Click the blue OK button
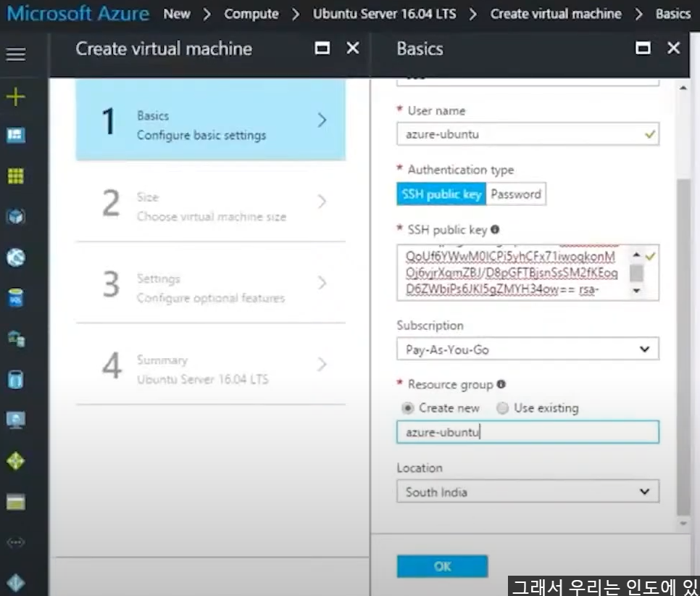 442,566
